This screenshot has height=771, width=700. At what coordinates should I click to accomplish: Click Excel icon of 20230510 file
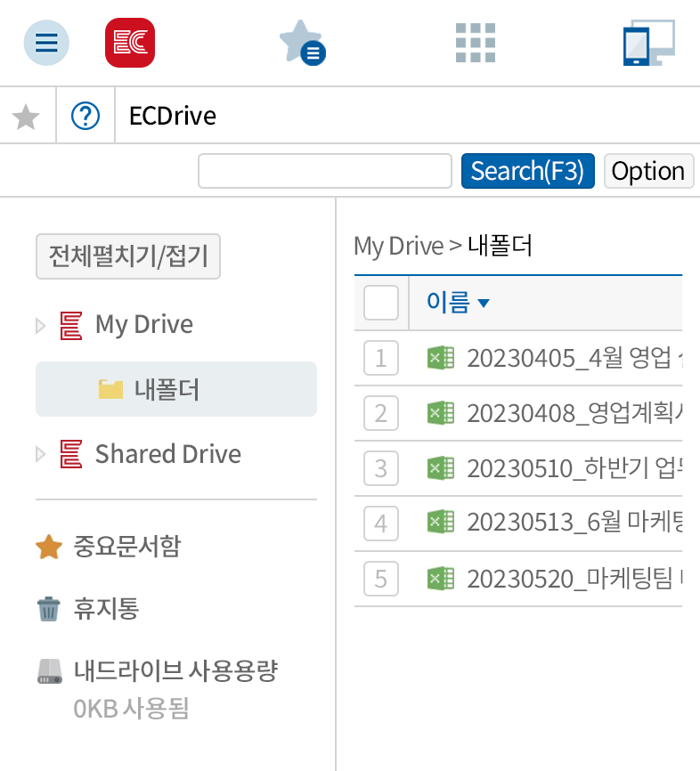[441, 468]
